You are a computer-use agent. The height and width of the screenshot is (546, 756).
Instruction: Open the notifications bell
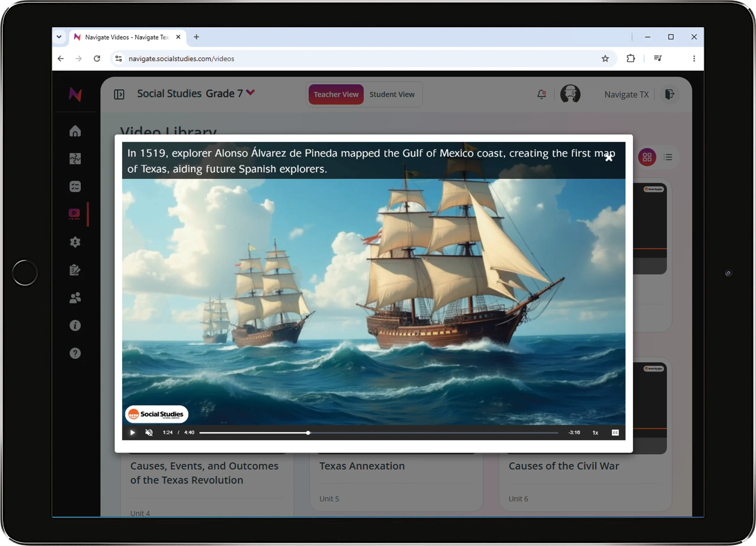[x=542, y=94]
